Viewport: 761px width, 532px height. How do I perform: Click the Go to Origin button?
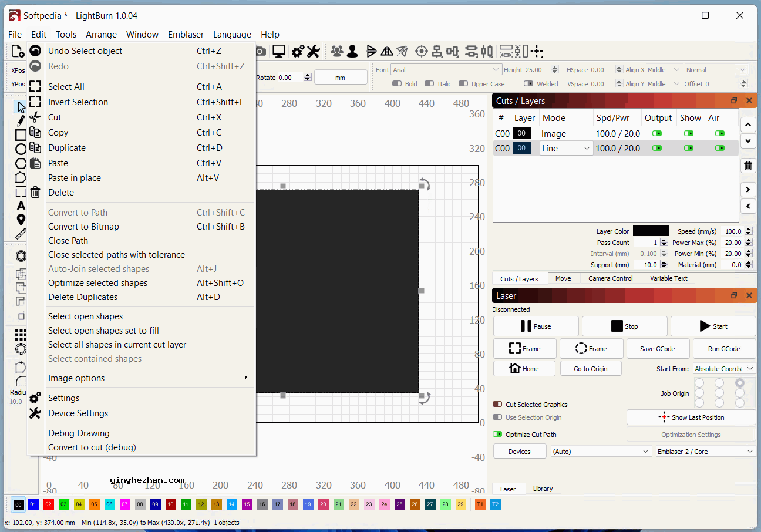click(x=591, y=369)
